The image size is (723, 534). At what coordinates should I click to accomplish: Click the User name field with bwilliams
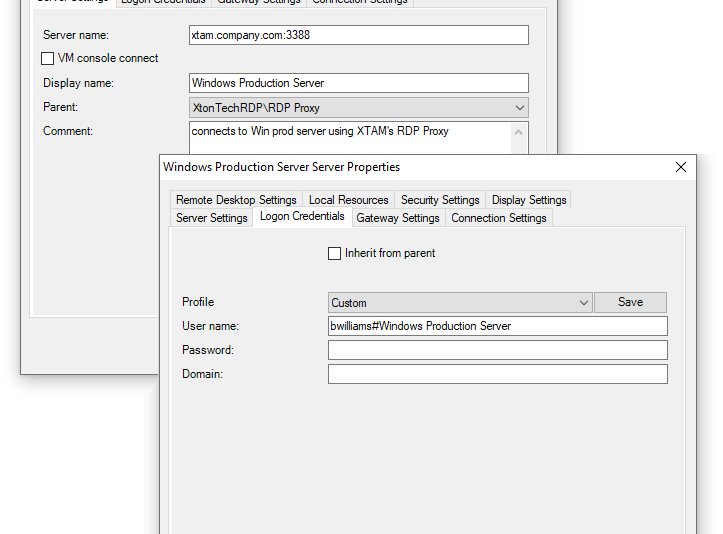[x=497, y=326]
